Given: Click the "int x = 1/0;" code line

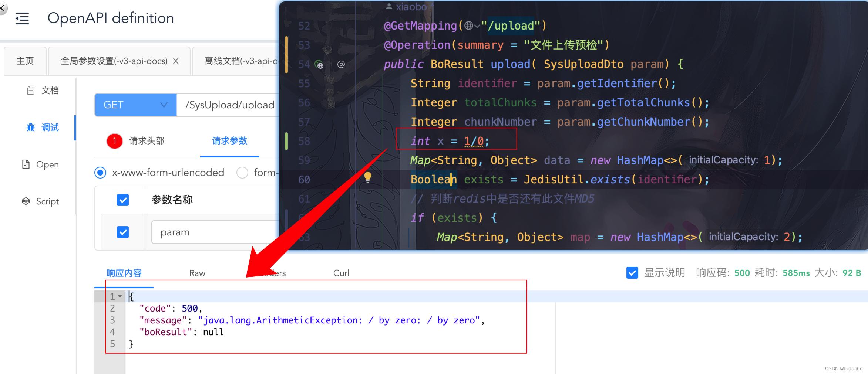Looking at the screenshot, I should point(450,141).
